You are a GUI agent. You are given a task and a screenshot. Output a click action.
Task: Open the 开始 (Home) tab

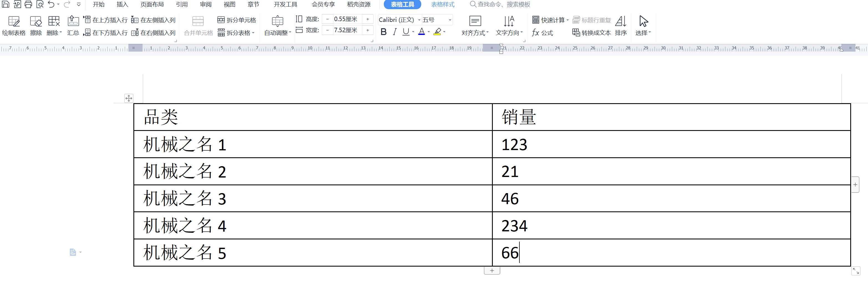coord(99,4)
